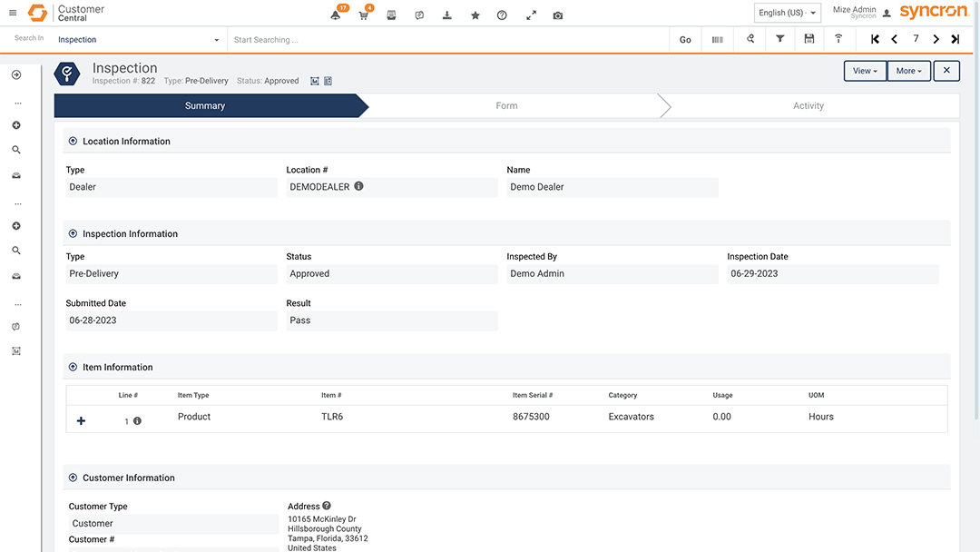Click the save search floppy disk icon
Viewport: 980px width, 552px height.
(x=808, y=39)
